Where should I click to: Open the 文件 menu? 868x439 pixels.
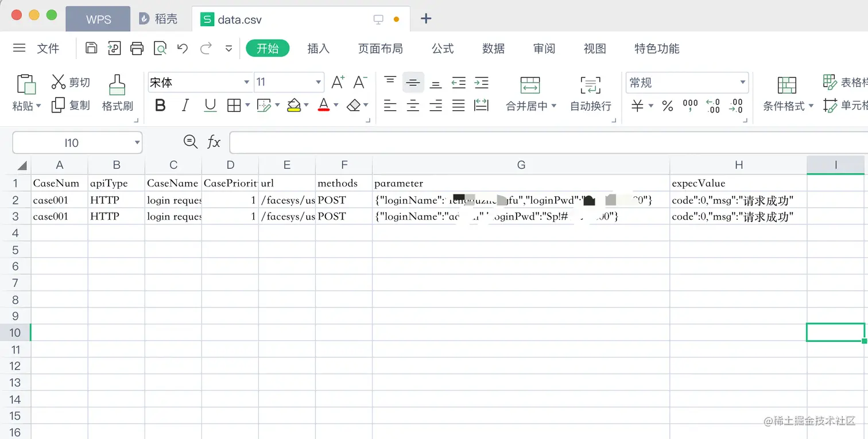48,49
